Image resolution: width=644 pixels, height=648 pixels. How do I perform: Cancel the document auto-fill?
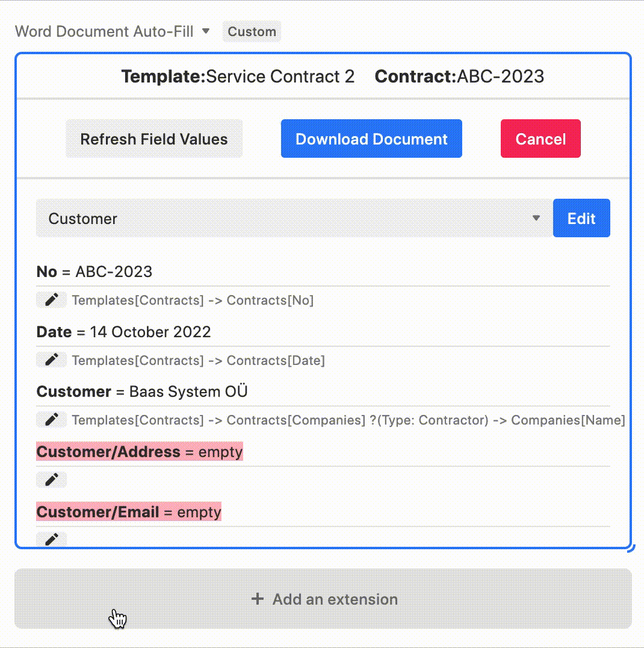(540, 139)
